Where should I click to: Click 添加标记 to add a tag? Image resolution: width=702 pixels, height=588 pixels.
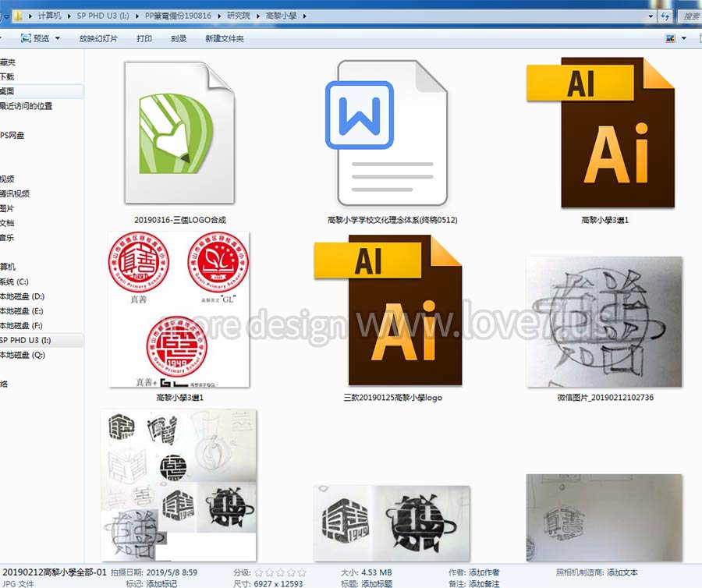click(x=161, y=583)
